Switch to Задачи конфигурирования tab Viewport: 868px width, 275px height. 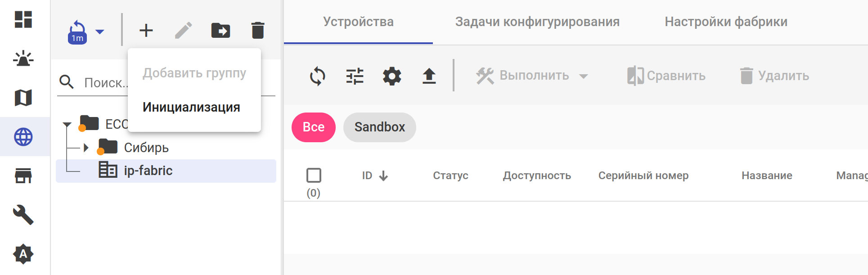[x=537, y=22]
